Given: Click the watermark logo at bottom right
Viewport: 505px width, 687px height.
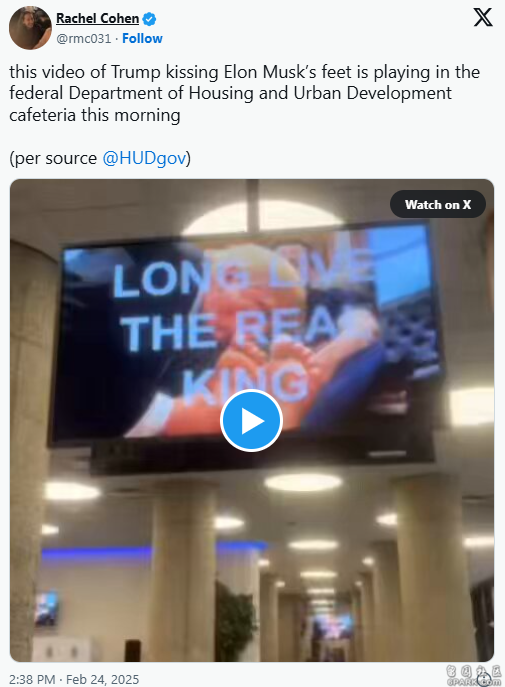Looking at the screenshot, I should (474, 675).
